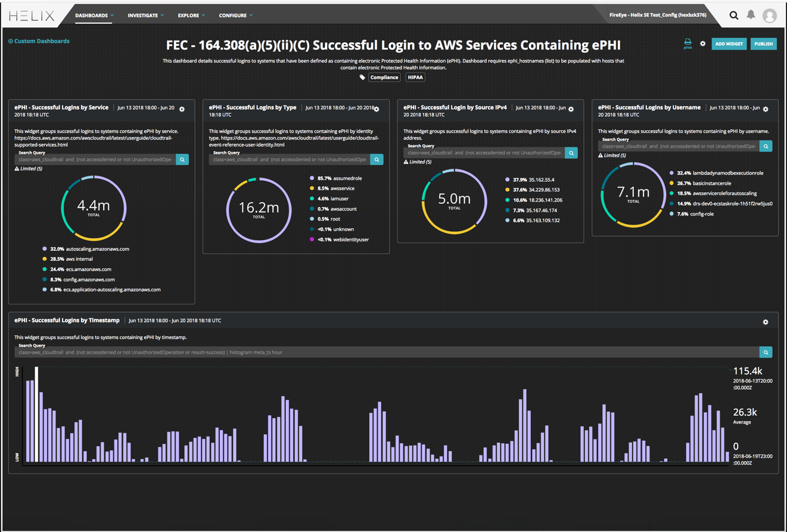Viewport: 787px width, 532px height.
Task: Click the 16.2m total donut chart
Action: pyautogui.click(x=259, y=210)
